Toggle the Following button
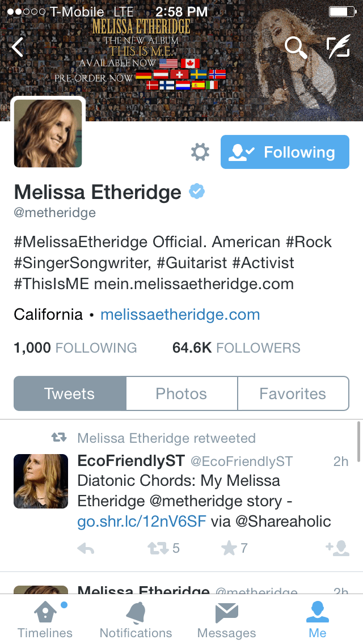Screen dimensions: 363x644 point(285,152)
